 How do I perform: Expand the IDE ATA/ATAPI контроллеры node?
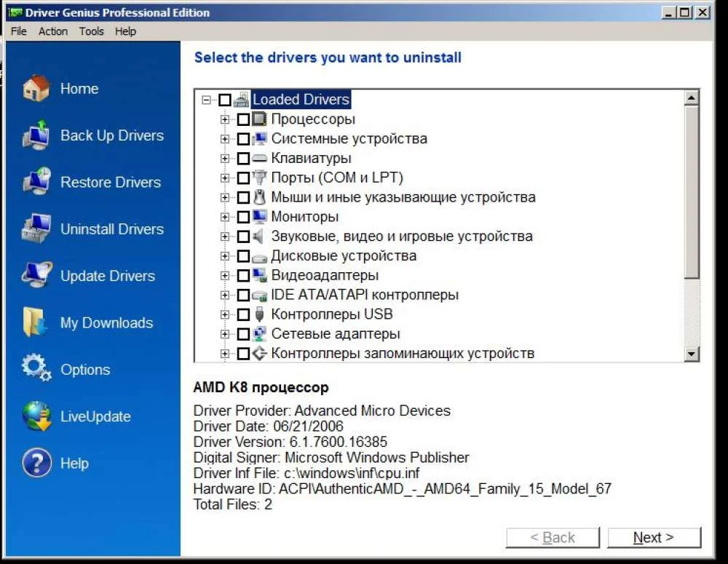tap(225, 295)
